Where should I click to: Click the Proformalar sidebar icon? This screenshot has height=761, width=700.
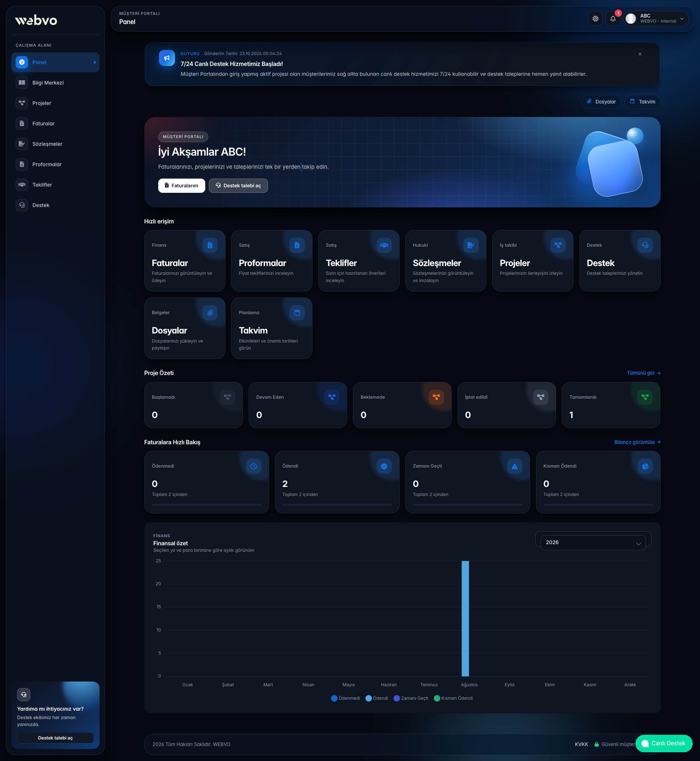22,164
